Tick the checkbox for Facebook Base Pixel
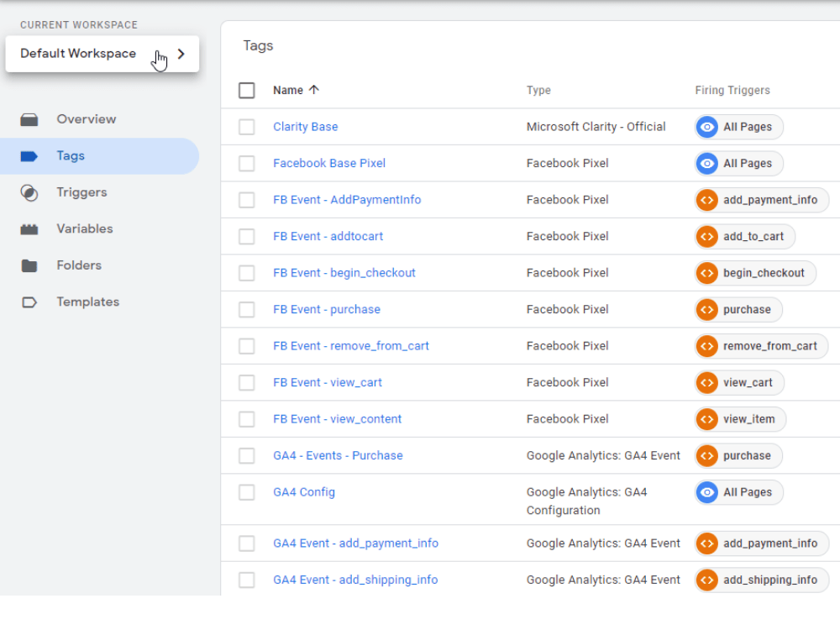The image size is (840, 630). pyautogui.click(x=246, y=164)
